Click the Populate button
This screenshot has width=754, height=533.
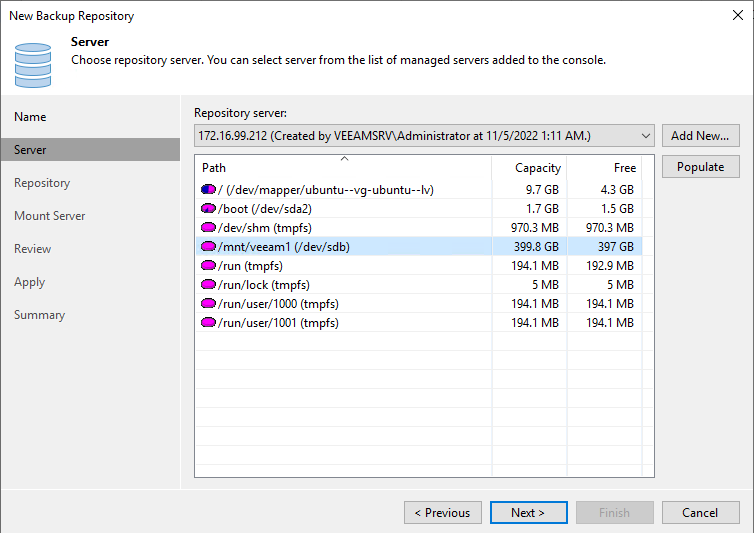pos(700,167)
